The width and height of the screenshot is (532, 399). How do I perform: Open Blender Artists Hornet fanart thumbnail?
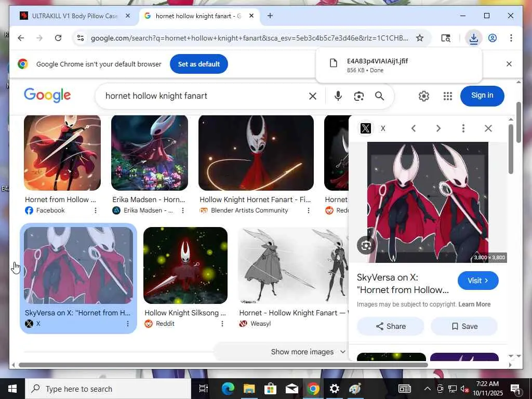click(x=256, y=153)
